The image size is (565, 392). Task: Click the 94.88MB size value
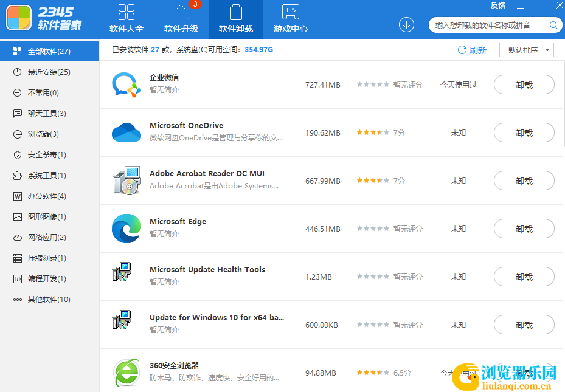pyautogui.click(x=321, y=373)
